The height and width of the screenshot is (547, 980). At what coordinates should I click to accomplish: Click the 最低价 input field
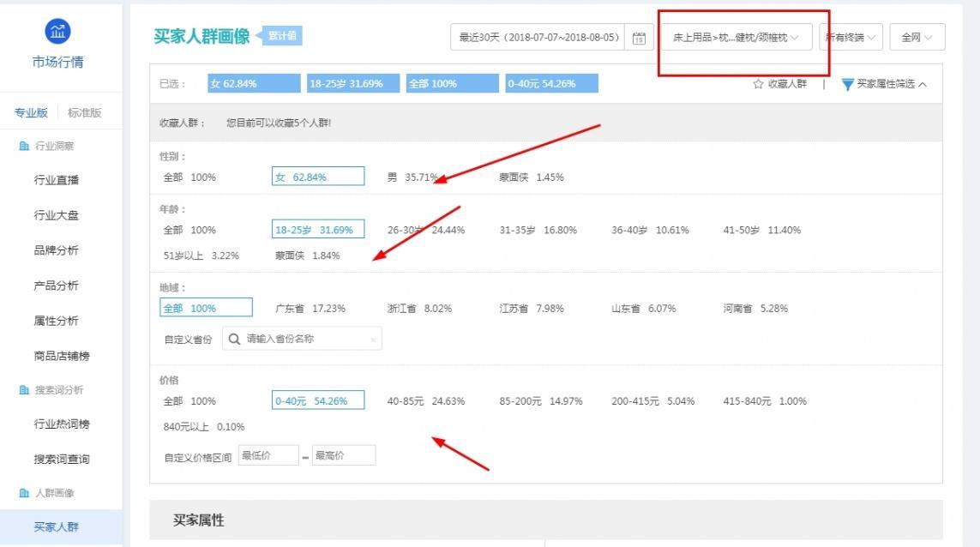268,455
